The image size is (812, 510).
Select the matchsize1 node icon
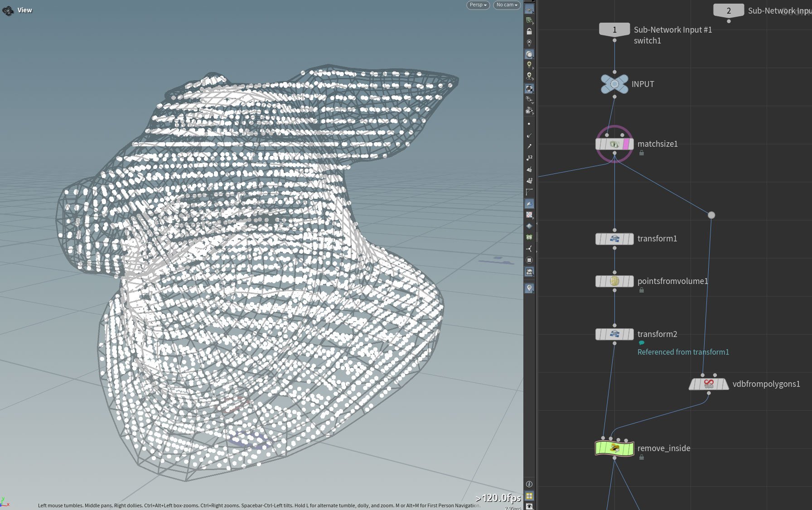tap(614, 144)
